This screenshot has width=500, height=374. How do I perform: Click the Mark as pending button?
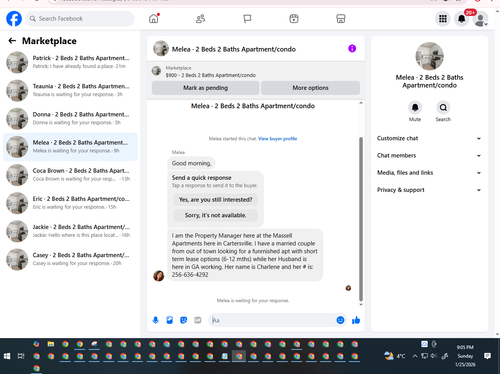coord(205,88)
